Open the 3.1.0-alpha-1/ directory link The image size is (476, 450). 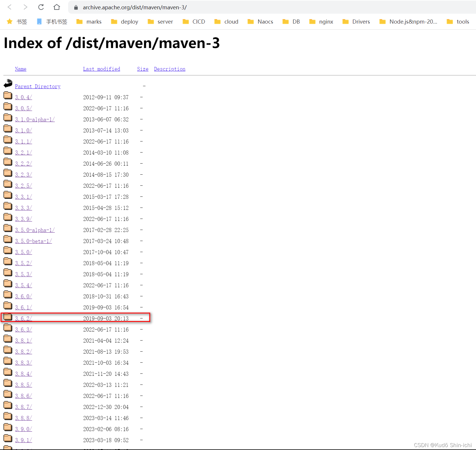(x=35, y=119)
